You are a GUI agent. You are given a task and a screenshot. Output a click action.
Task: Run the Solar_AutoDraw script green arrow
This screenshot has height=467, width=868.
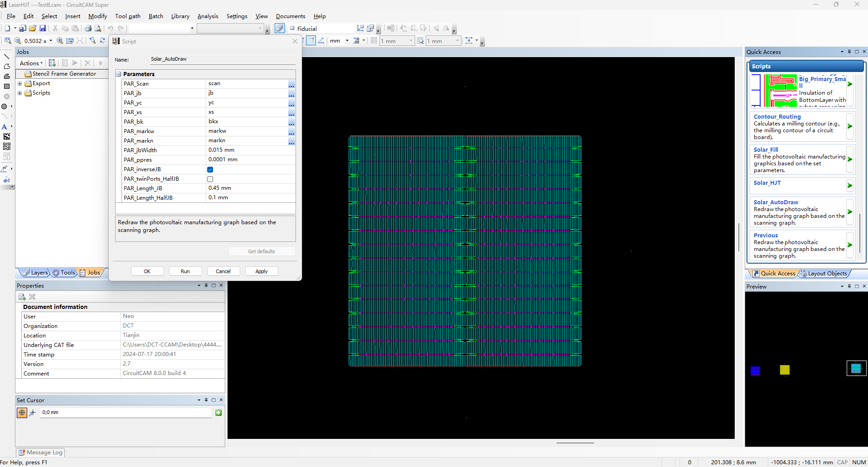point(850,212)
